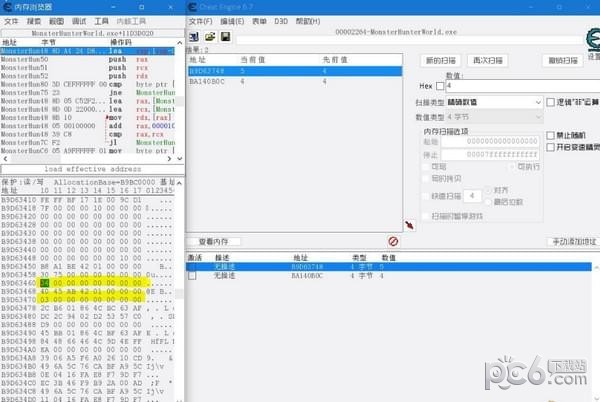Viewport: 600px width, 402px height.
Task: Open 工具 menu in Memory Viewer
Action: (x=101, y=21)
